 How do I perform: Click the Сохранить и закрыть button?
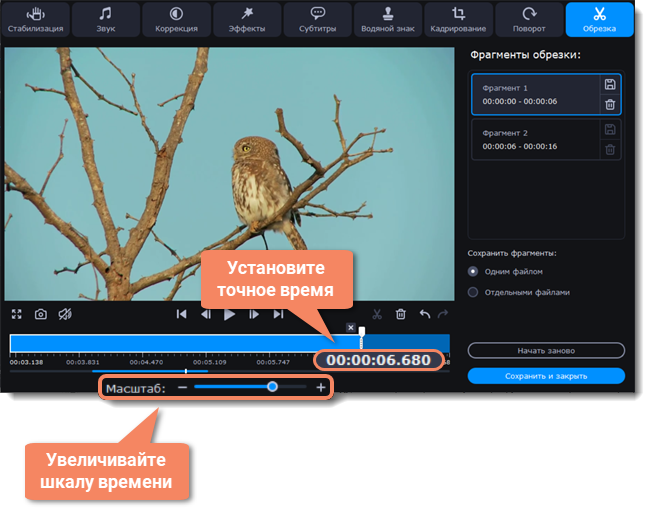tap(546, 376)
